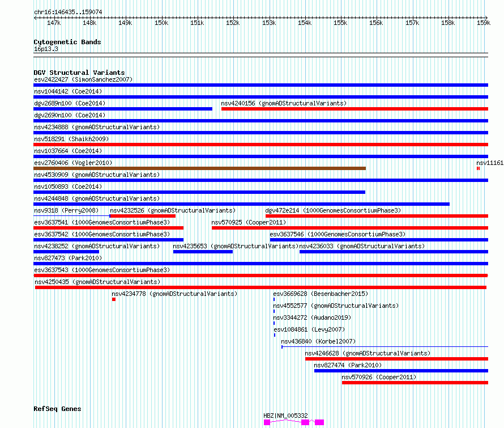This screenshot has width=504, height=428.
Task: Click the last magenta HBZ exon block
Action: (x=319, y=422)
